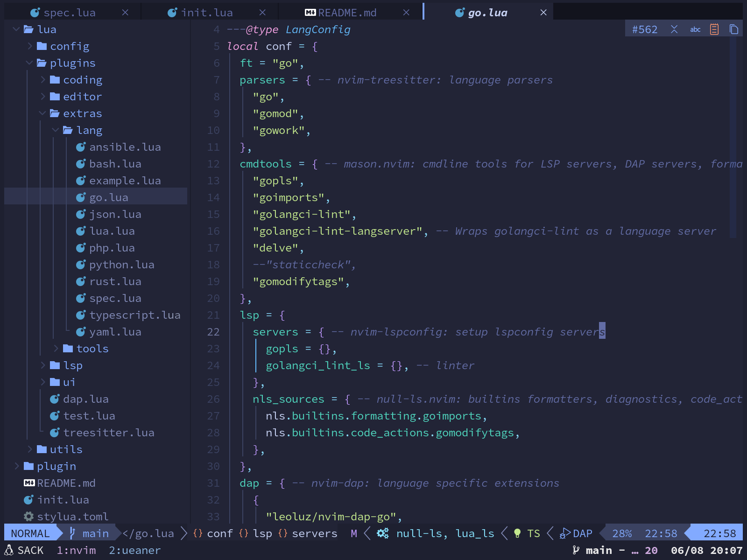747x560 pixels.
Task: Select go.lua in the file tree
Action: click(109, 197)
